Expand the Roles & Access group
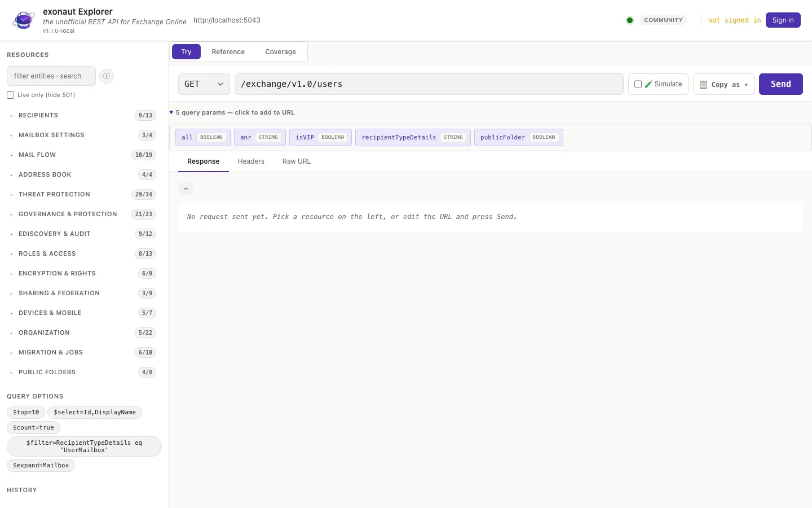Screen dimensions: 812x508 pos(81,253)
